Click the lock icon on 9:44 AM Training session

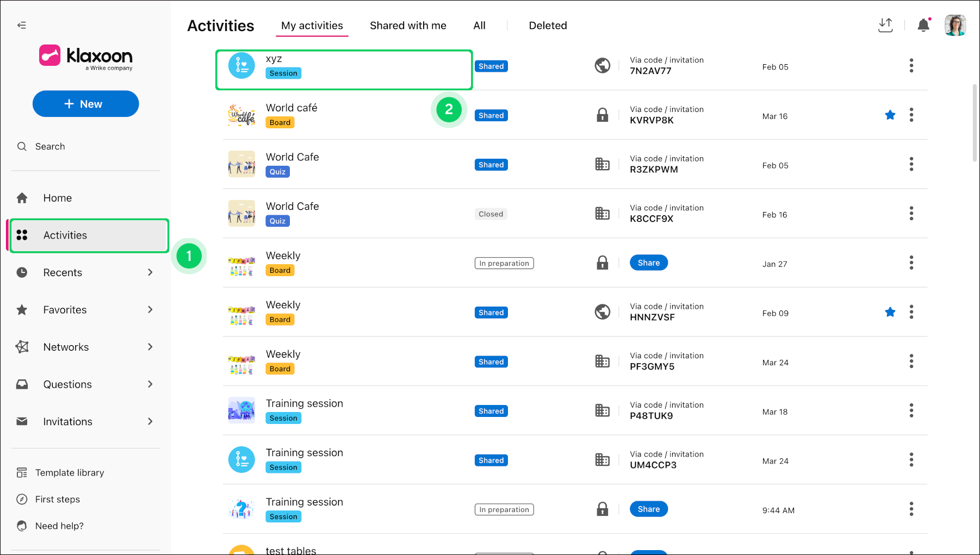602,509
